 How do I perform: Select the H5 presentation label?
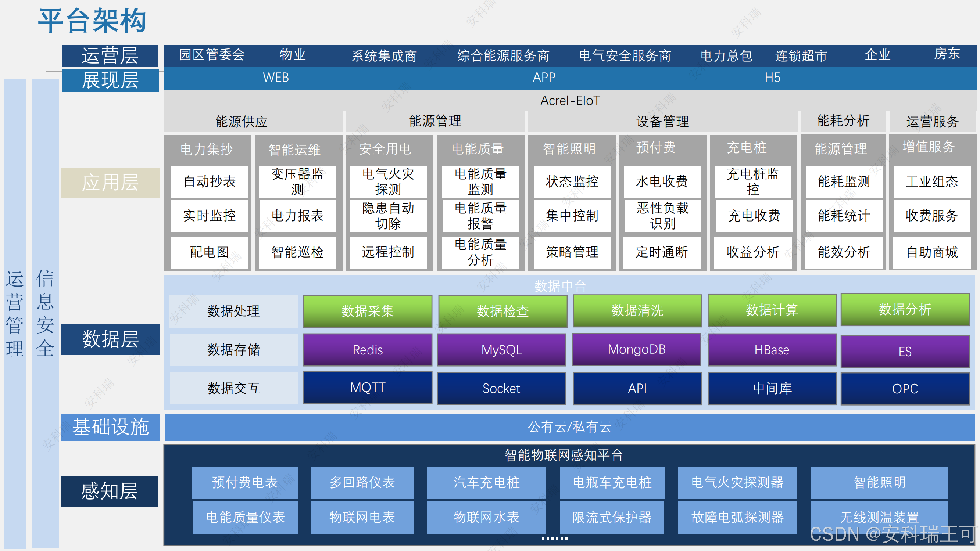[x=772, y=78]
